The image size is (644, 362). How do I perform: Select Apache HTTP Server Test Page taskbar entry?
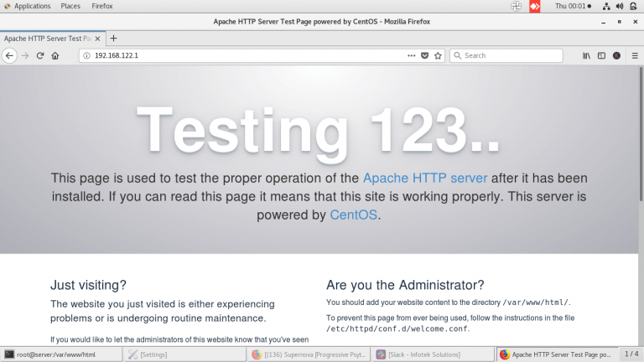[558, 354]
